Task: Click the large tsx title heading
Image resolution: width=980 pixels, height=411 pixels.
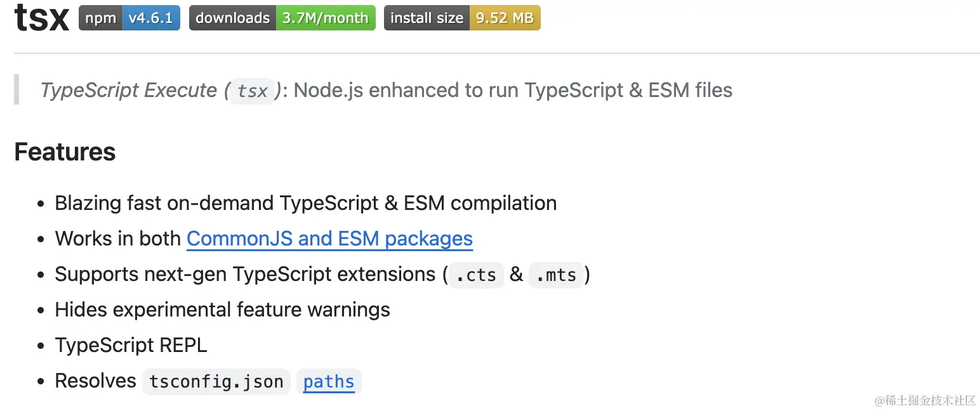Action: coord(41,18)
